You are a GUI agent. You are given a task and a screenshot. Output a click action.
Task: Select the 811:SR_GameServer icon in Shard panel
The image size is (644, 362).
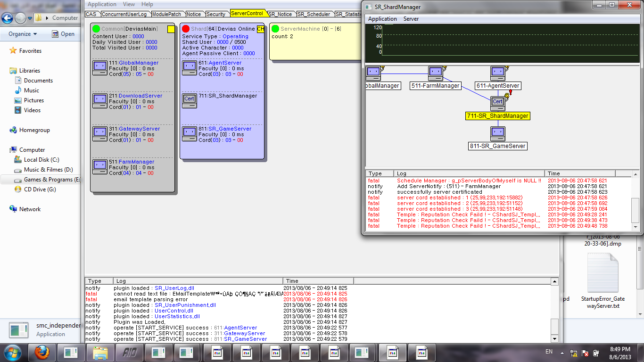tap(189, 134)
